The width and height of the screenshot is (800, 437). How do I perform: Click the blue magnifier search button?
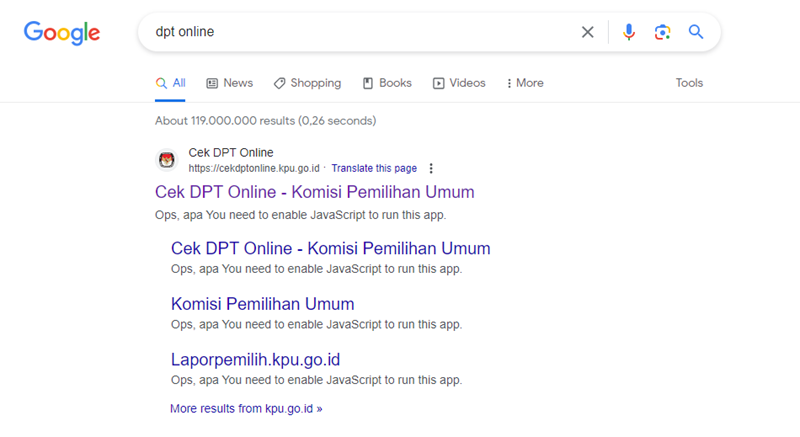point(696,32)
